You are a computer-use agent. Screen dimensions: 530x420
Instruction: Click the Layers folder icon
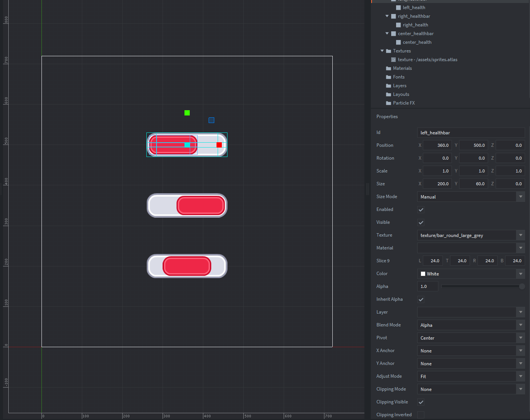click(x=389, y=86)
